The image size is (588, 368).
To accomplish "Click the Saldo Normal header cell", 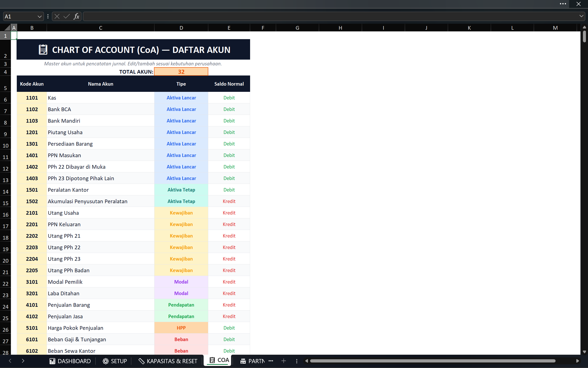I will point(229,84).
